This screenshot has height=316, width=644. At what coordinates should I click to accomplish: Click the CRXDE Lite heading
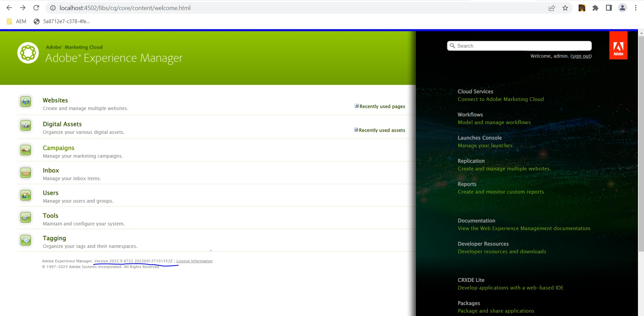tap(471, 280)
